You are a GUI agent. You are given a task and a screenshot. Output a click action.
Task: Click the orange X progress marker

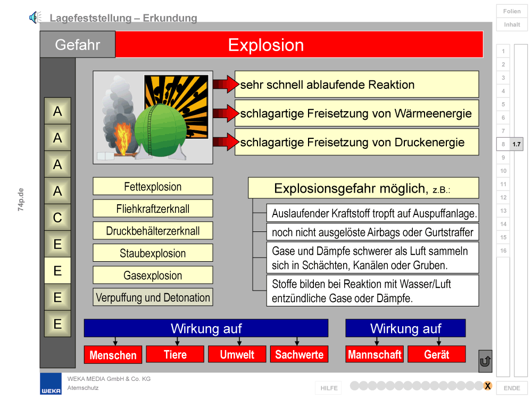coord(487,386)
